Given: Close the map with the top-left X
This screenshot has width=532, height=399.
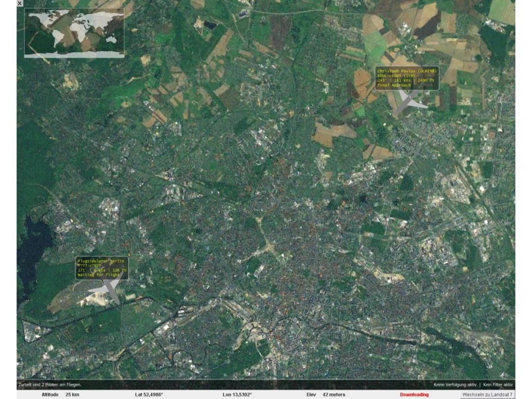Looking at the screenshot, I should tap(20, 3).
